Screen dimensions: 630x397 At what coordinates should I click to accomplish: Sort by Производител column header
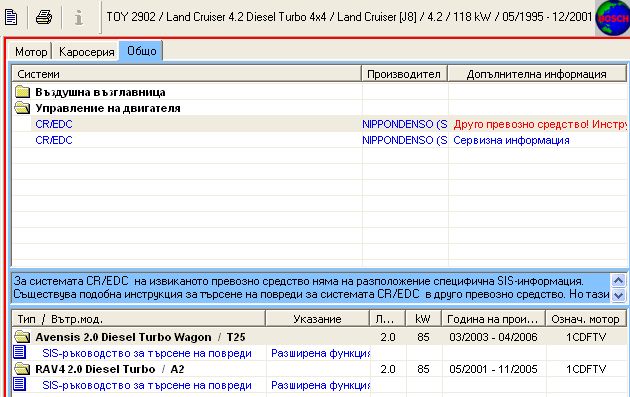point(404,74)
